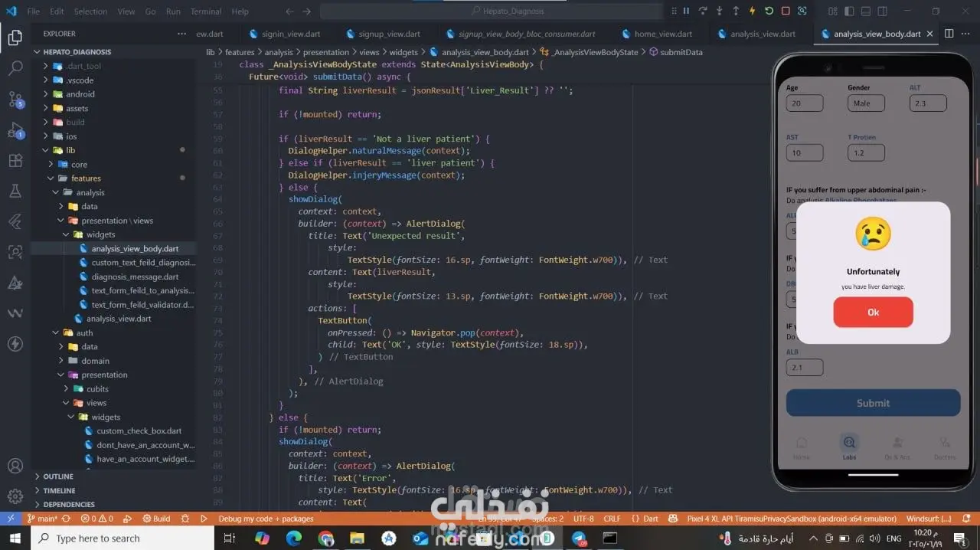Expand the TIMELINE section
Image resolution: width=980 pixels, height=550 pixels.
[x=113, y=490]
